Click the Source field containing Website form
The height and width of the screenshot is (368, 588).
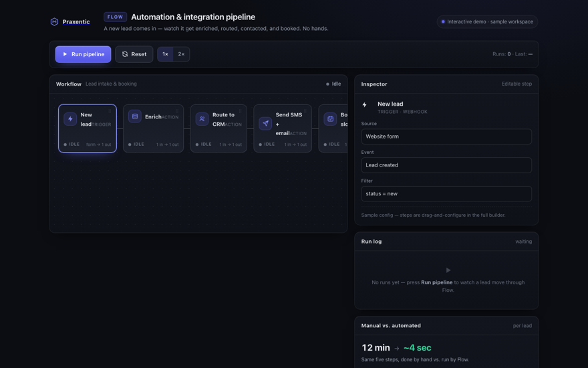(446, 136)
